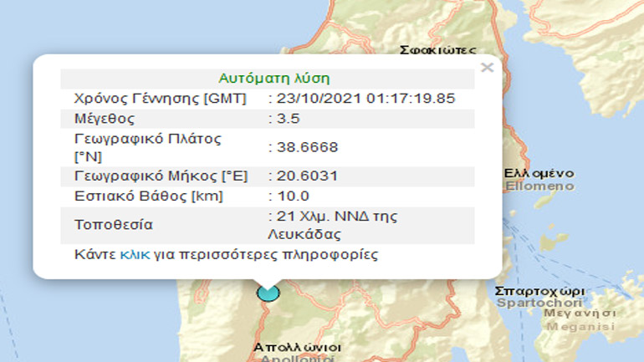Click the 'Εστιακό Βάθος [km]' label
644x362 pixels.
[149, 196]
